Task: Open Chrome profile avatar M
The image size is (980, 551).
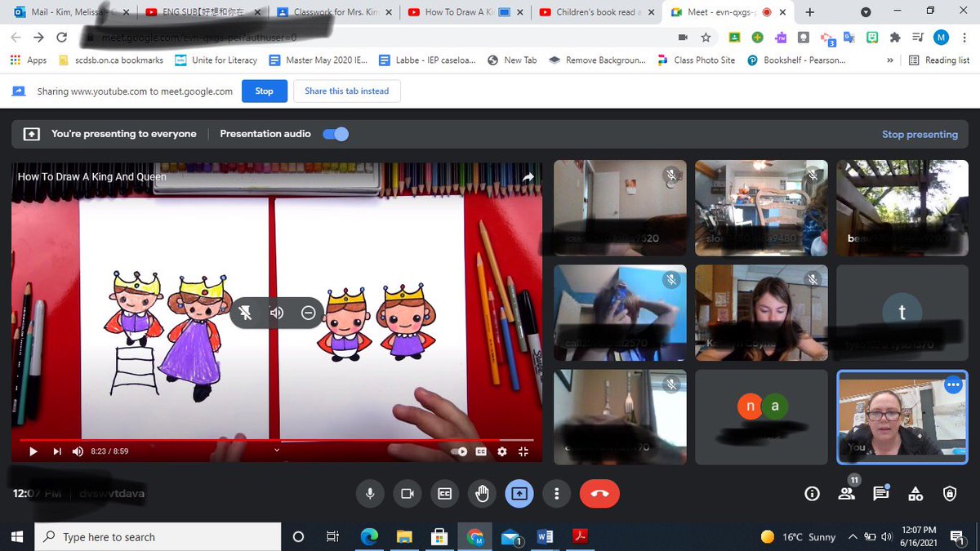Action: 941,38
